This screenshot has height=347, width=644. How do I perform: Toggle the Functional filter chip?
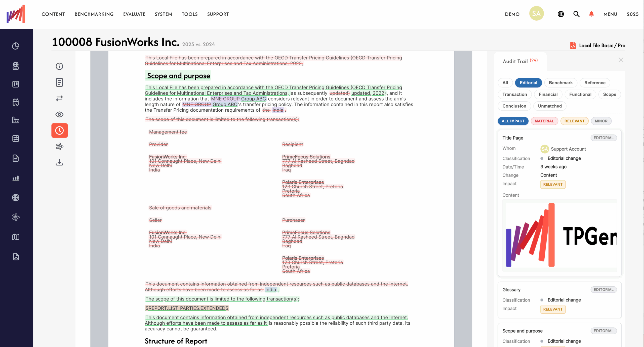580,94
